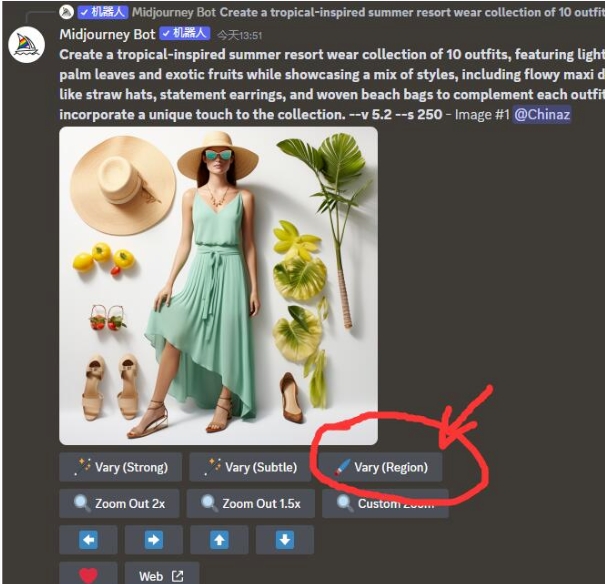Image resolution: width=605 pixels, height=584 pixels.
Task: Click the Vary (Strong) button
Action: (120, 467)
